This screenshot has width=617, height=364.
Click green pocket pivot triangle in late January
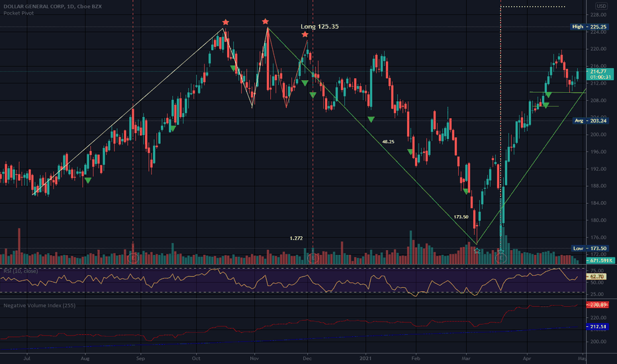point(410,152)
